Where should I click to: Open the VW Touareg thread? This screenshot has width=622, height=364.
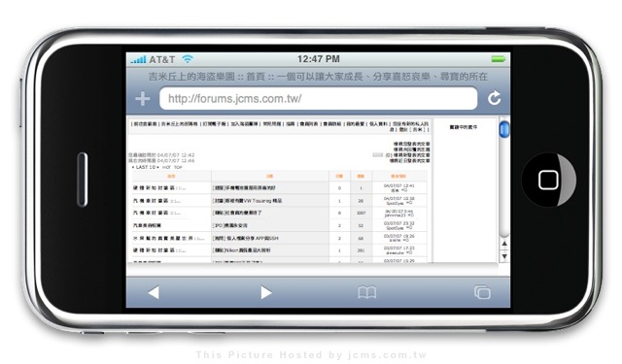pos(247,201)
